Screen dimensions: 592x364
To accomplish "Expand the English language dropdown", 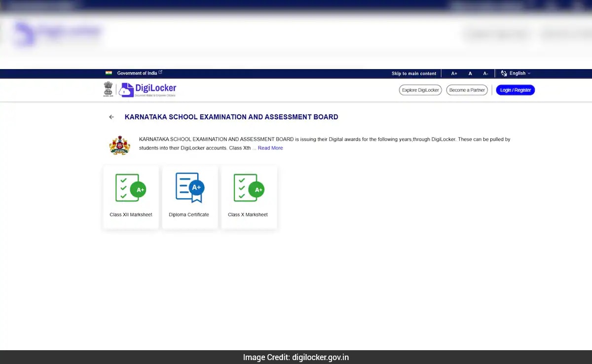I will coord(520,73).
